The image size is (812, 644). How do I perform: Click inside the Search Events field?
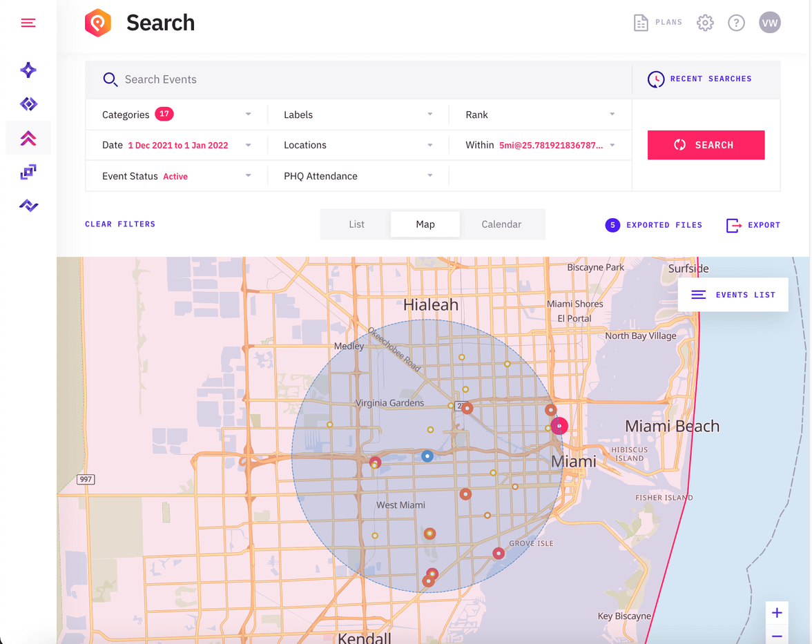tap(276, 79)
